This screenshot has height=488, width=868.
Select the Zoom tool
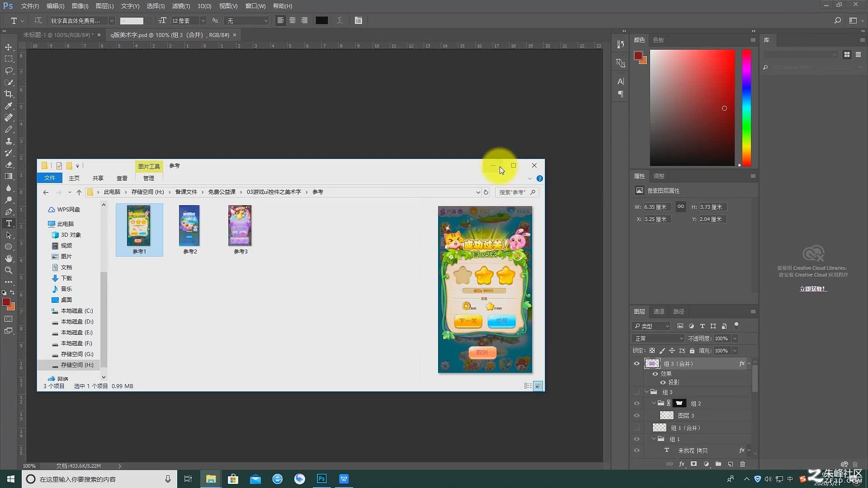(x=9, y=270)
